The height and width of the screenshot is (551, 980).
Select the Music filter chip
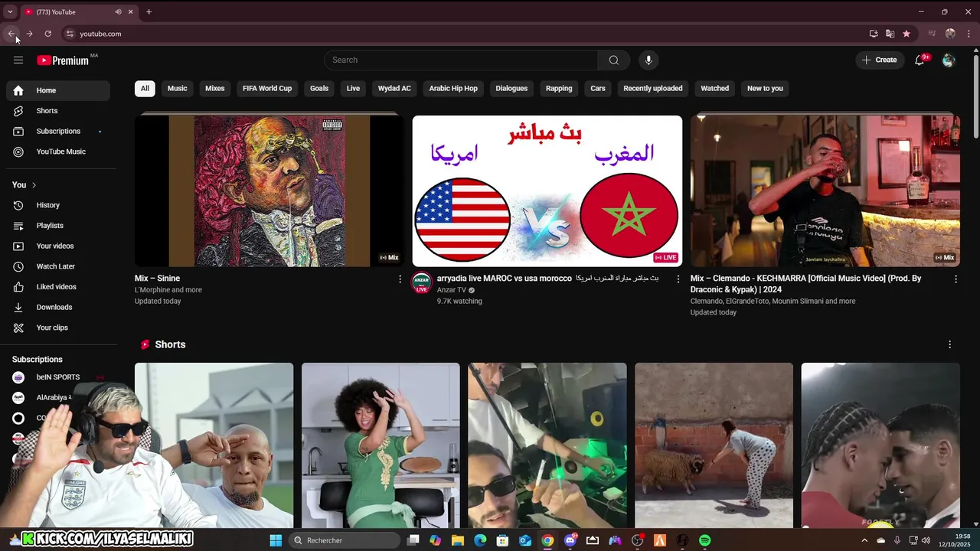pyautogui.click(x=177, y=88)
